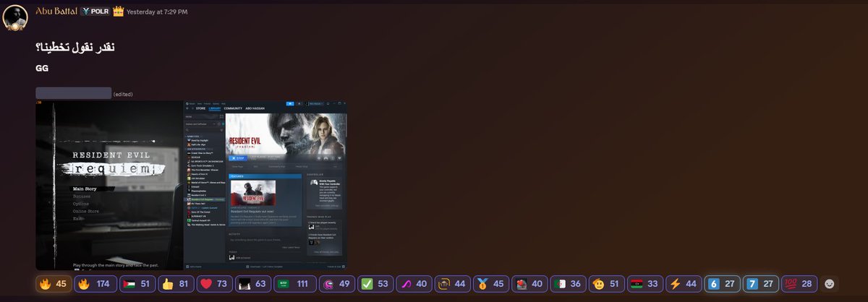Open the add reaction smiley picker
Viewport: 868px width, 302px height.
pos(830,284)
